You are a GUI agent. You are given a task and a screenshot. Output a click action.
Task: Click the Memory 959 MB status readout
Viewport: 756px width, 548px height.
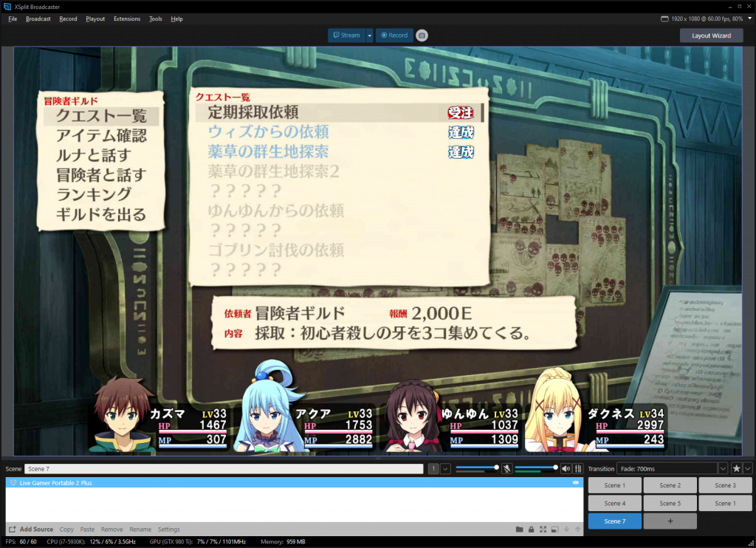(283, 542)
